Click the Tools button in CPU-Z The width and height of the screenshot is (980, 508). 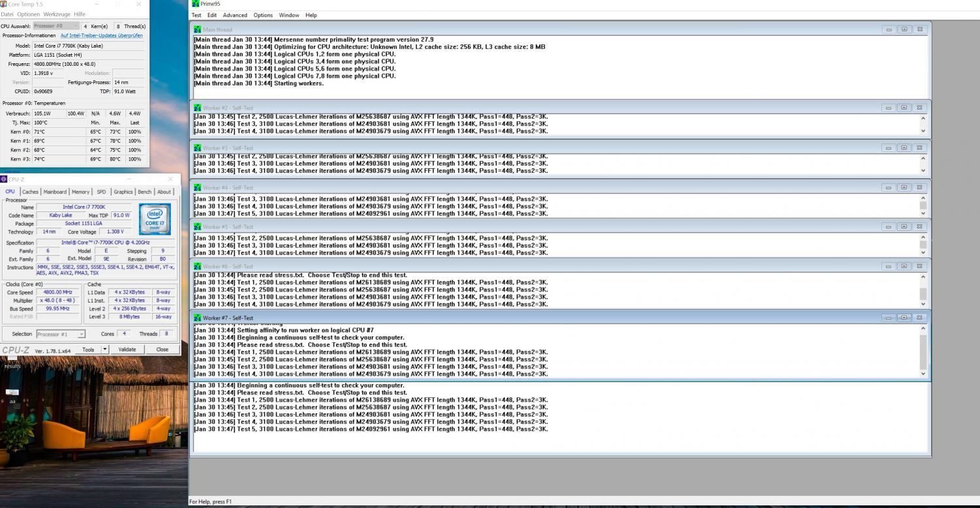pyautogui.click(x=88, y=350)
